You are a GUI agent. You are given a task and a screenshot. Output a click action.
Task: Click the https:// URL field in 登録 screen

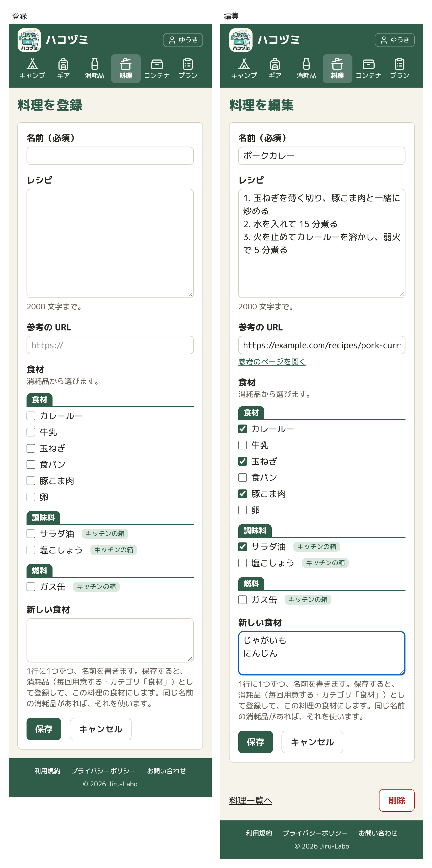click(x=110, y=345)
